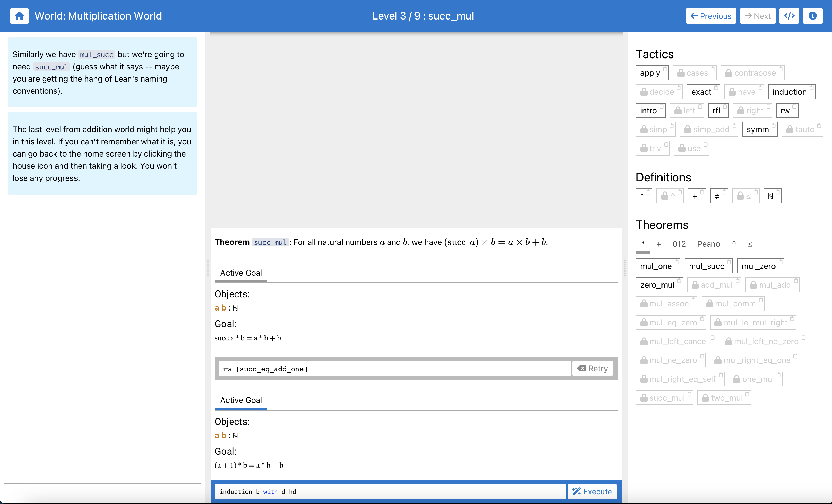
Task: Open the locked mul_right_eq_one theorem
Action: [754, 360]
